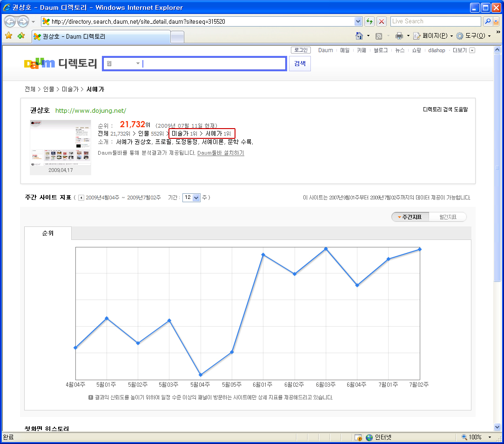Select the 순위 chart tab
This screenshot has height=444, width=504.
point(48,233)
